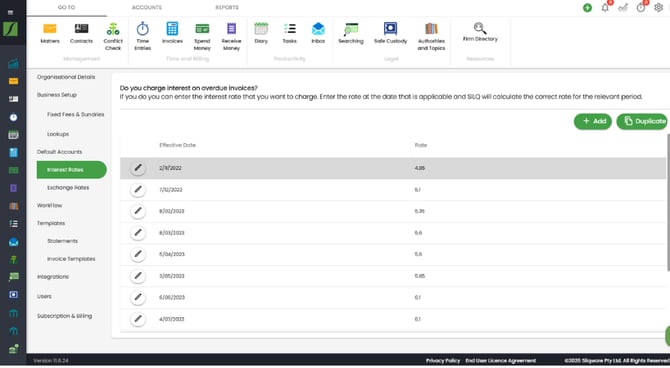Viewport: 670px width, 368px height.
Task: Select Templates in settings menu
Action: [51, 224]
